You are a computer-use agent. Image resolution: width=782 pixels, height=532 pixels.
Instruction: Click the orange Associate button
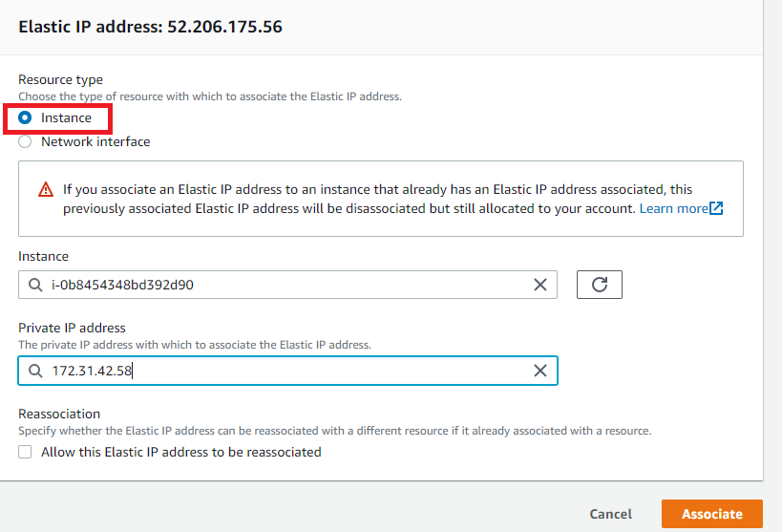[x=711, y=514]
